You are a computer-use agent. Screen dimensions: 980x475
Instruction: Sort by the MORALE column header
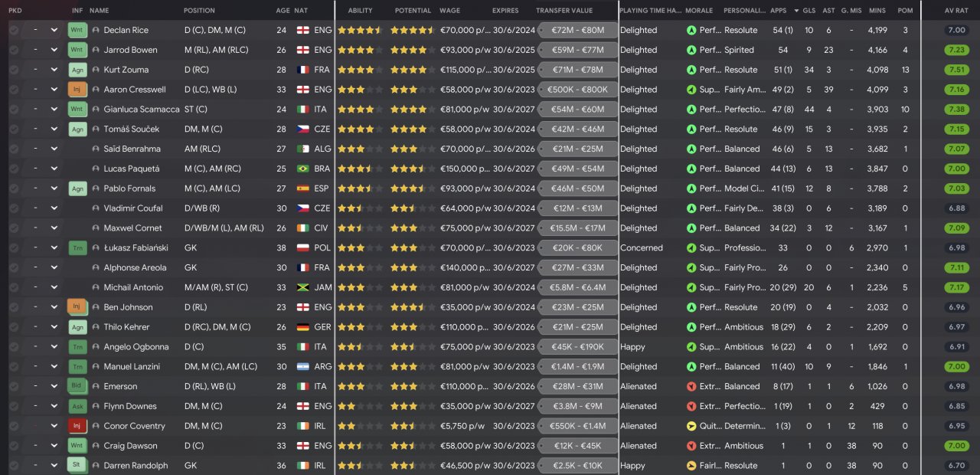pos(699,11)
